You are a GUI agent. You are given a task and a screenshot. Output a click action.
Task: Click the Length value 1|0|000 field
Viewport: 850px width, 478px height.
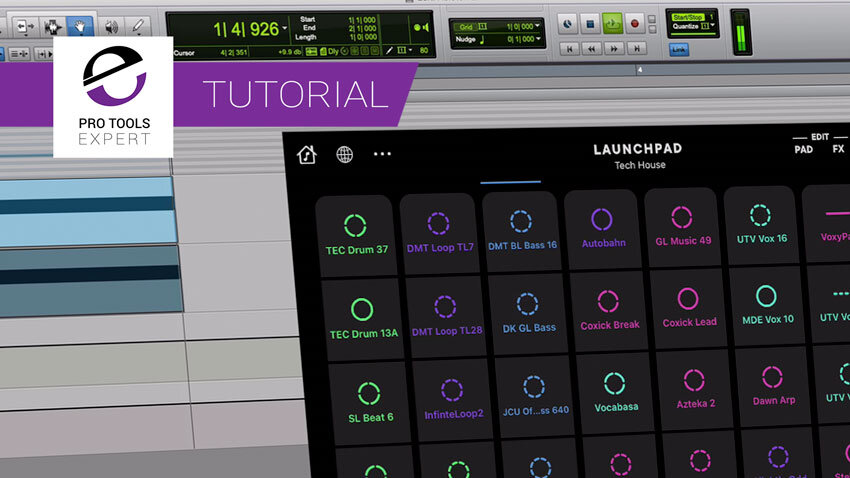[x=363, y=37]
